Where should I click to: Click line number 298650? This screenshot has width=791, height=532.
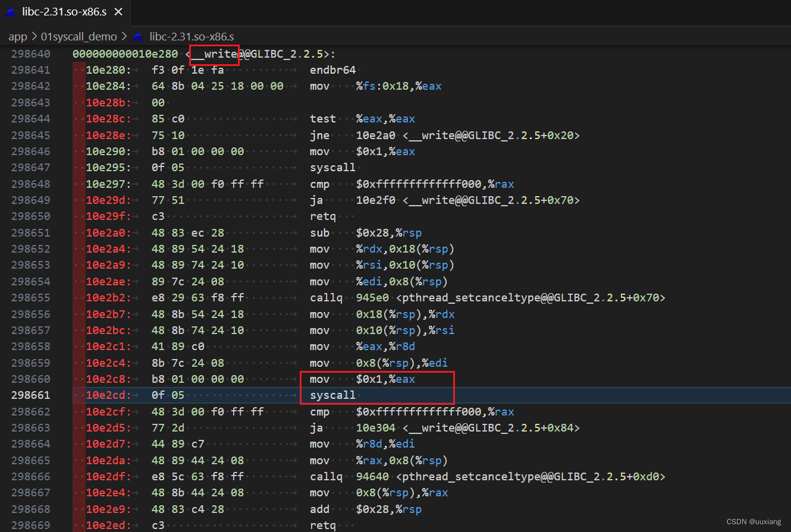tap(31, 216)
